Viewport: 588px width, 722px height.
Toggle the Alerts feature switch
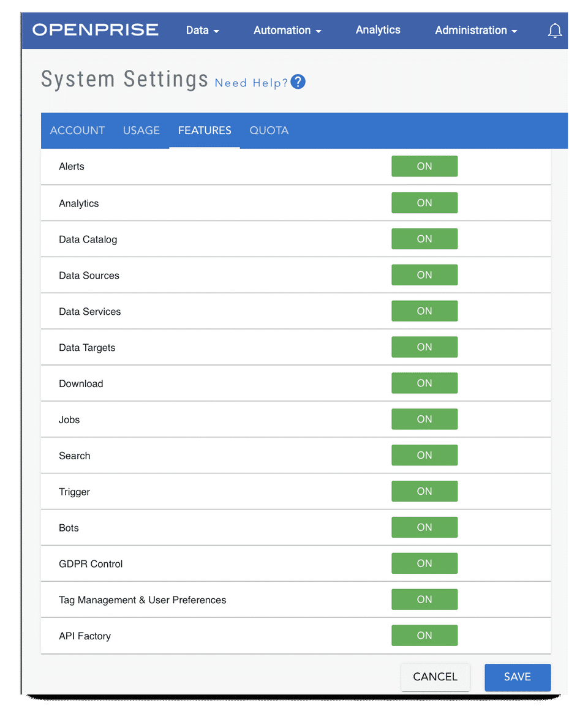click(x=424, y=166)
